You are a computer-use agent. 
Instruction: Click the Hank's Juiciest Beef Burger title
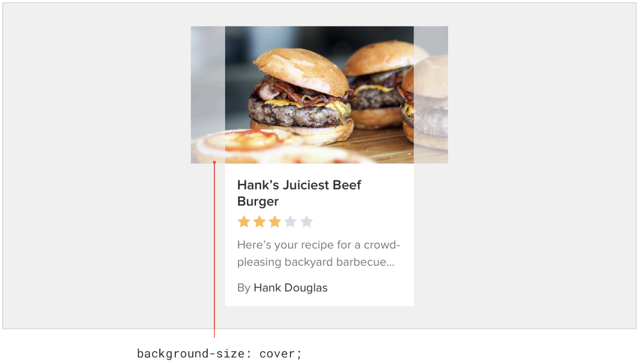pos(299,193)
